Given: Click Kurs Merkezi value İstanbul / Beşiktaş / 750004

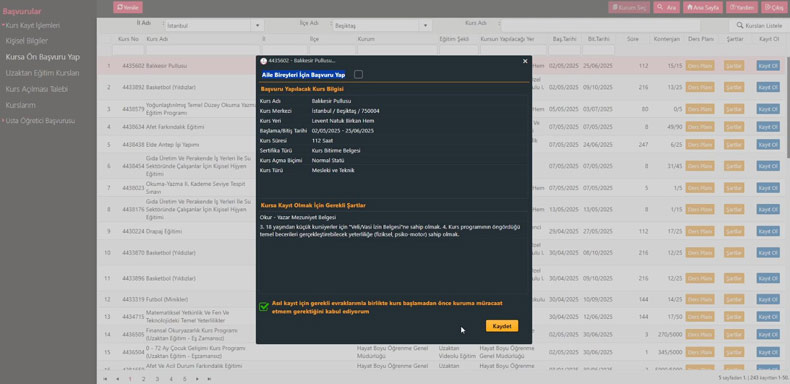Looking at the screenshot, I should [346, 111].
